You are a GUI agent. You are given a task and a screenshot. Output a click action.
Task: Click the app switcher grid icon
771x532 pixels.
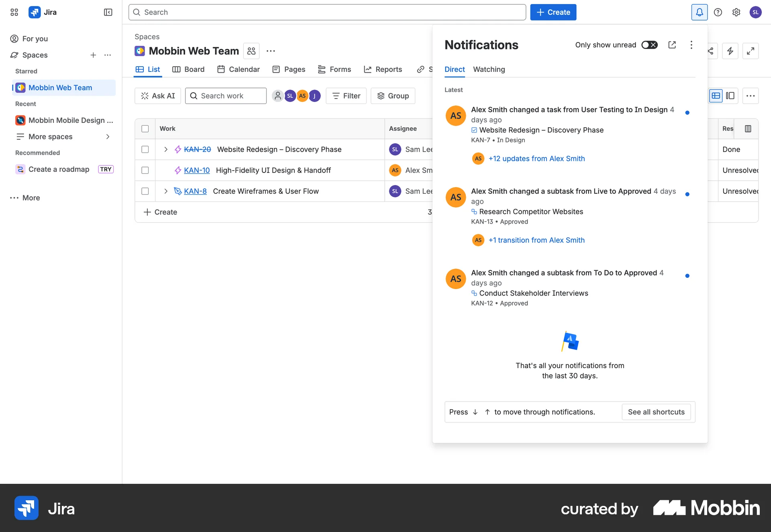click(14, 12)
